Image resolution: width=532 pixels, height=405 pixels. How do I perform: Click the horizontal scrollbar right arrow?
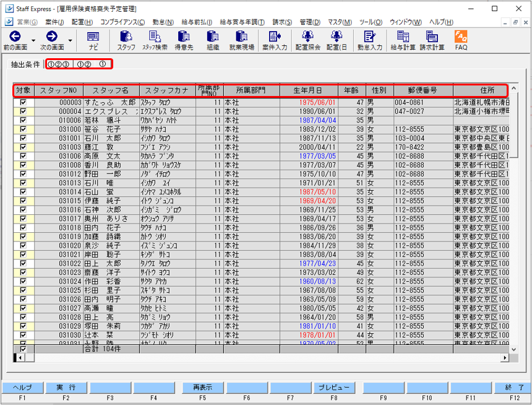(505, 357)
